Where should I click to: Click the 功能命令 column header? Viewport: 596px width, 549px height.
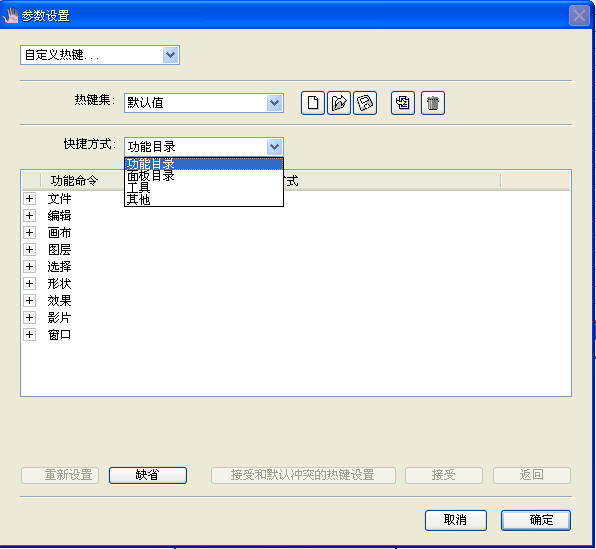[74, 181]
